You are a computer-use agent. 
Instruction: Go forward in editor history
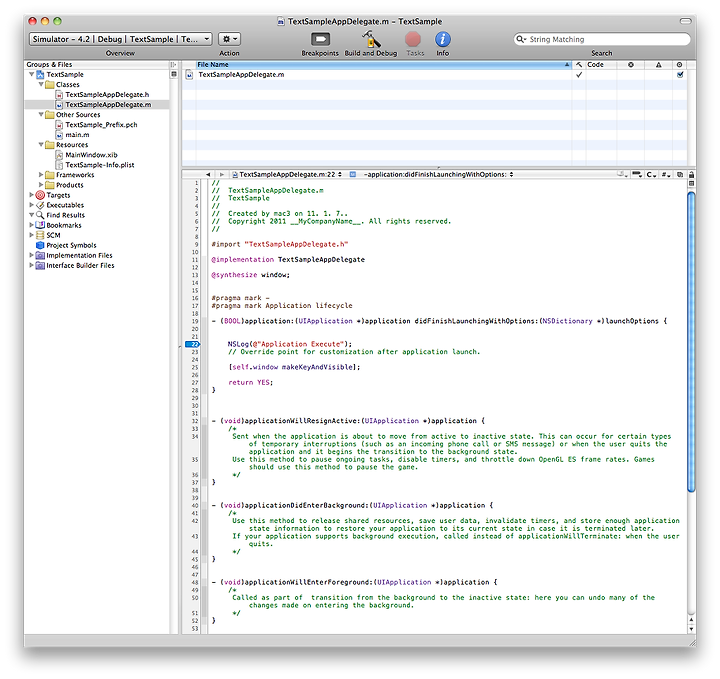222,174
